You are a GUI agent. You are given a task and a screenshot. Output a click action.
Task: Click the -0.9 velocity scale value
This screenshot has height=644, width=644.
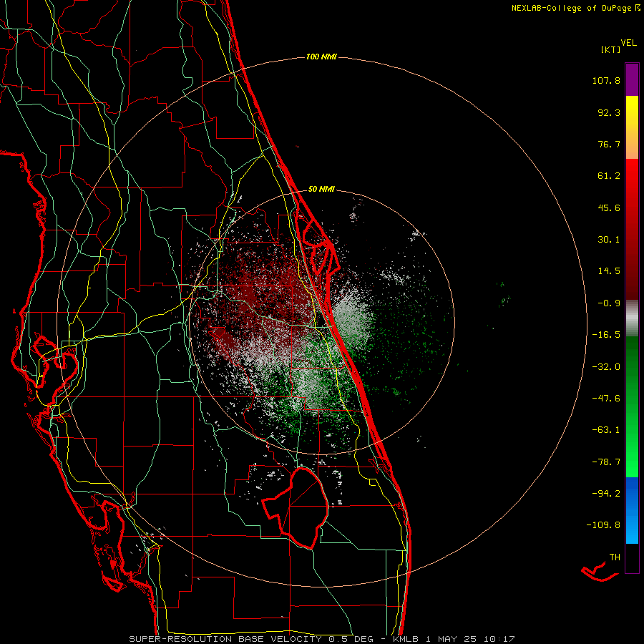click(x=609, y=303)
